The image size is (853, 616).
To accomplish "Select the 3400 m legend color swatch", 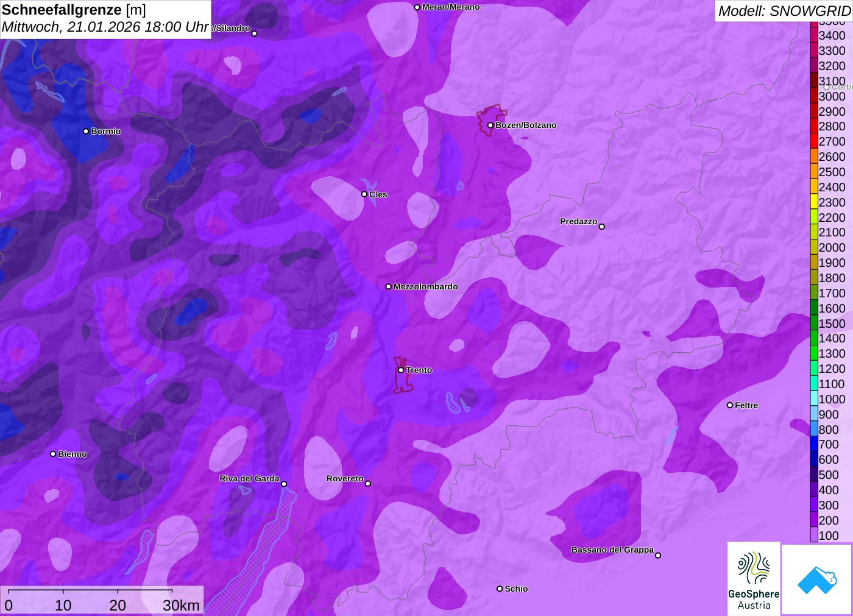I will 814,35.
